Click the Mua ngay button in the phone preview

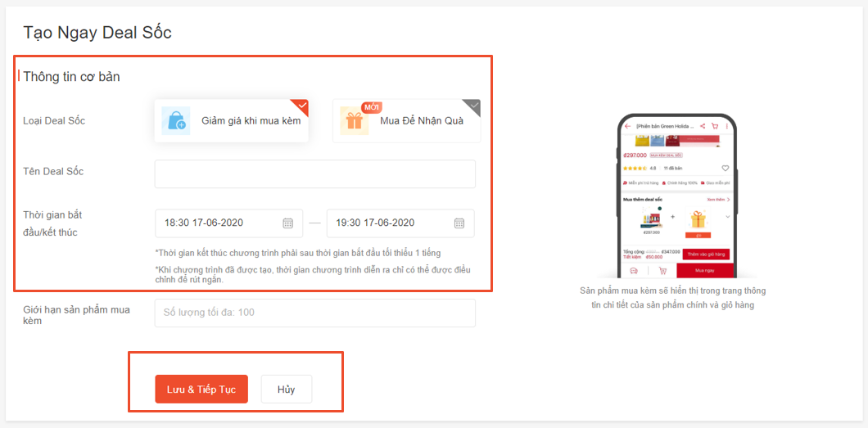coord(703,270)
